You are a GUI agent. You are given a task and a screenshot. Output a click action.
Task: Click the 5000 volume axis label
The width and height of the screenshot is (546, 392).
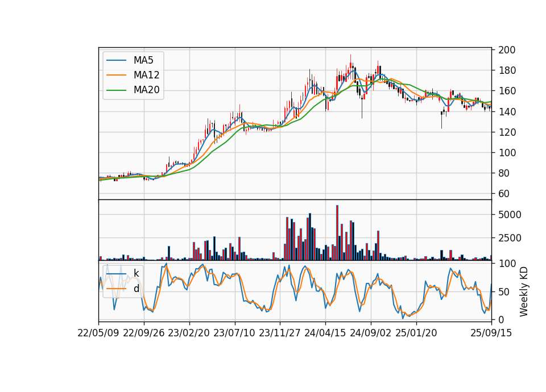[510, 215]
